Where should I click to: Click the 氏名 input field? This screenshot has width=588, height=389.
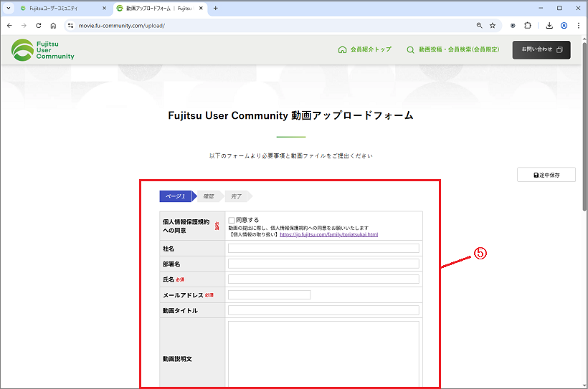coord(323,279)
